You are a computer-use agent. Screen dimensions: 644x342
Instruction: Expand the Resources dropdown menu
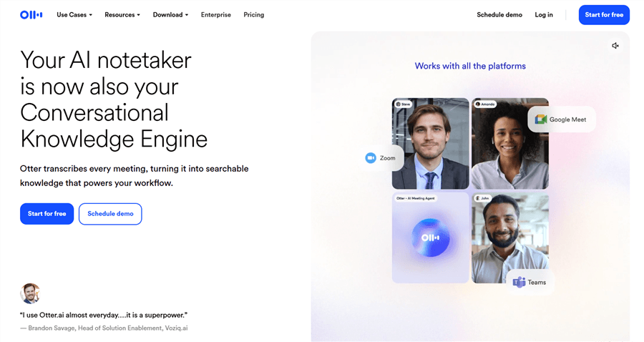pyautogui.click(x=122, y=15)
